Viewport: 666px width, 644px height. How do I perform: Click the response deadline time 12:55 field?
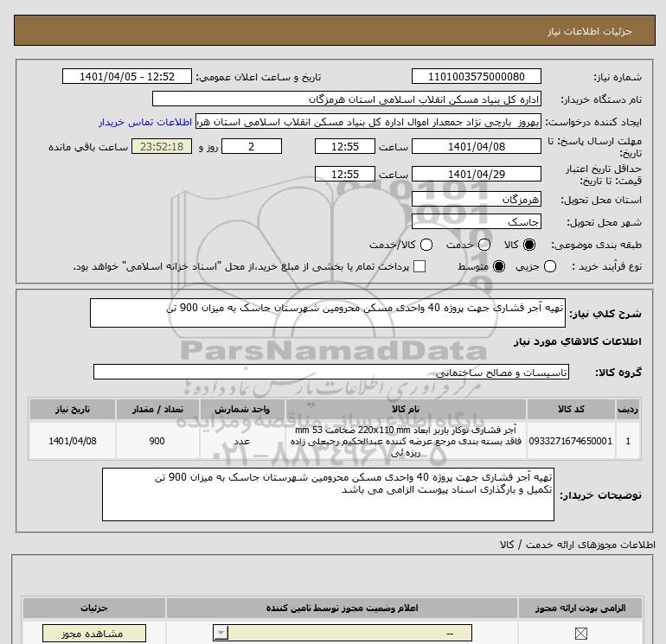coord(345,146)
